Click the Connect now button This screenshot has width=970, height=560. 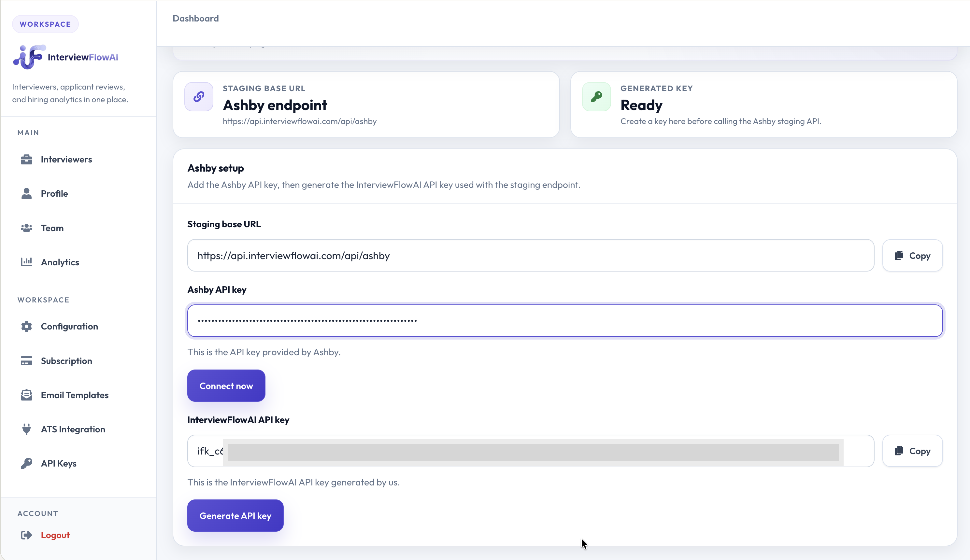226,386
